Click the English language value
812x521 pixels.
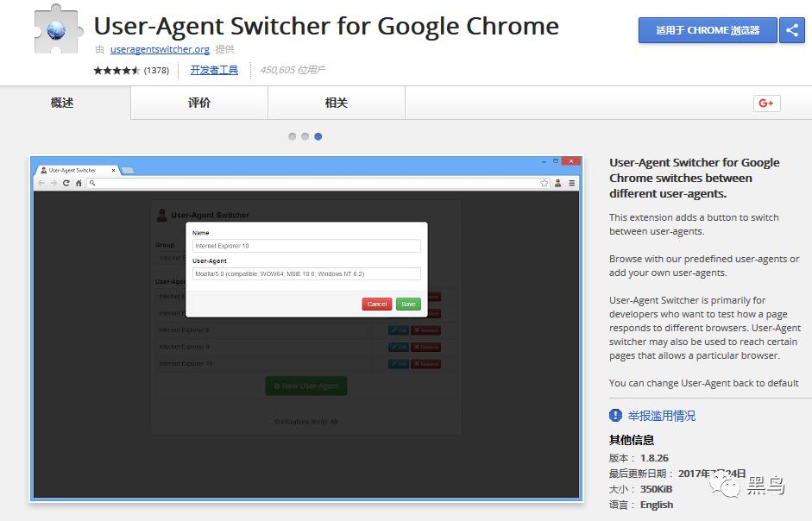[657, 505]
